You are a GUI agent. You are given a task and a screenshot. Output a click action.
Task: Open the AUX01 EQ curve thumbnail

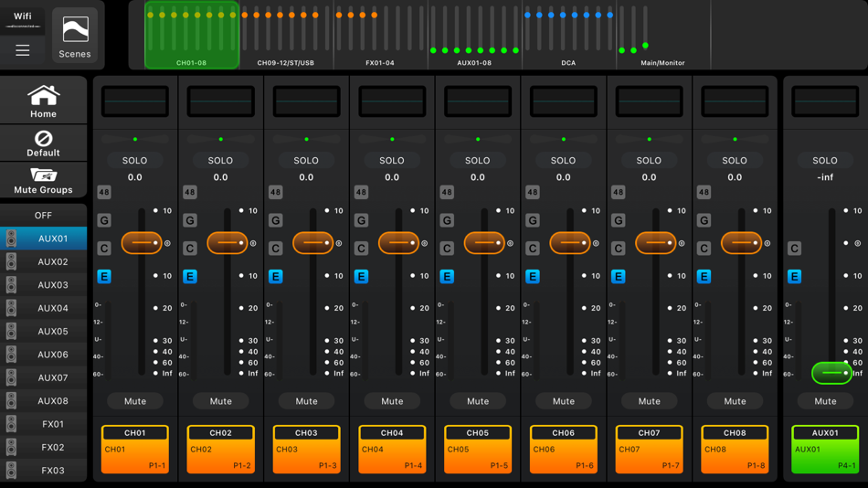825,101
